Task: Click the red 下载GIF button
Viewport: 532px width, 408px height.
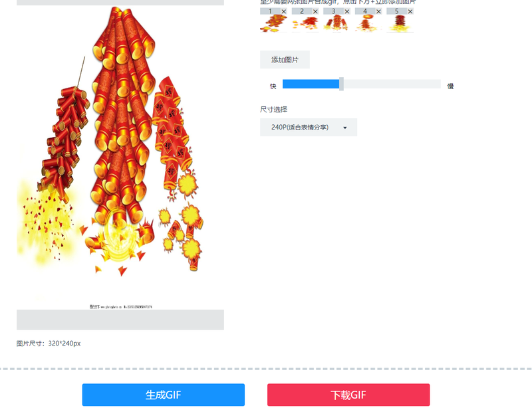Action: coord(348,395)
